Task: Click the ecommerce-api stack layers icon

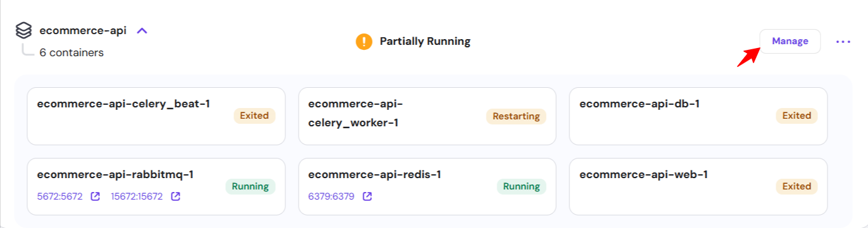Action: pyautogui.click(x=23, y=30)
